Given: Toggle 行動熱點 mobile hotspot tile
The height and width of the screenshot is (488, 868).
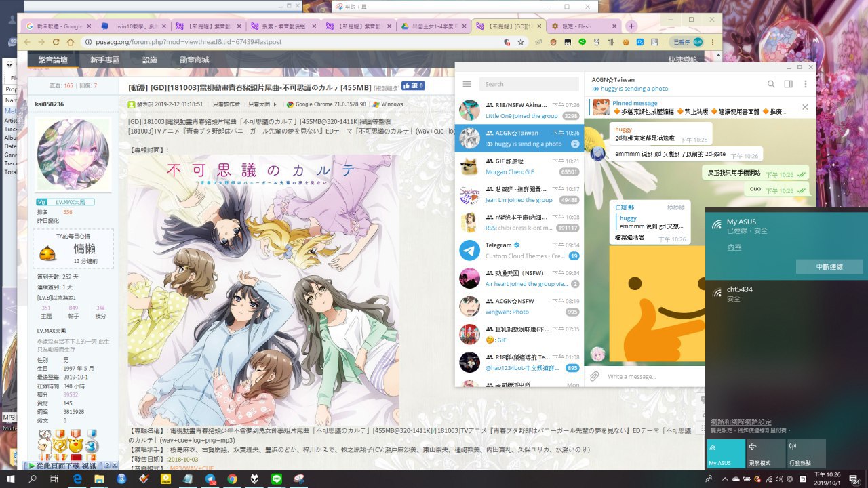Looking at the screenshot, I should tap(806, 453).
